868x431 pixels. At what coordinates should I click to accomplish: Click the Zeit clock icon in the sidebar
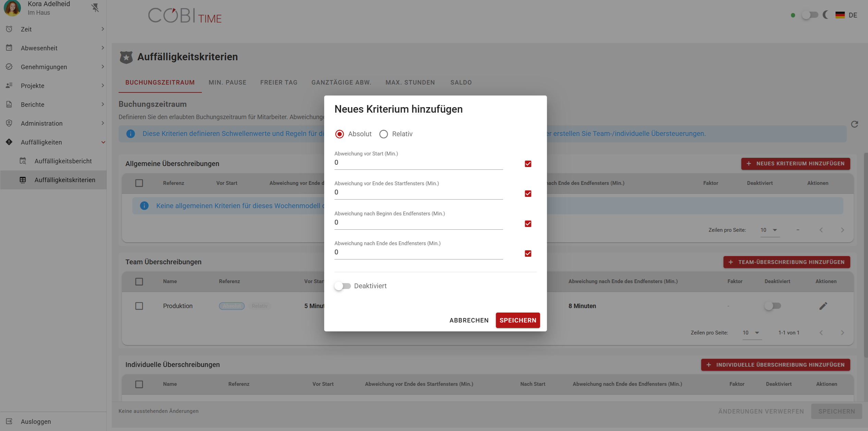pyautogui.click(x=9, y=29)
